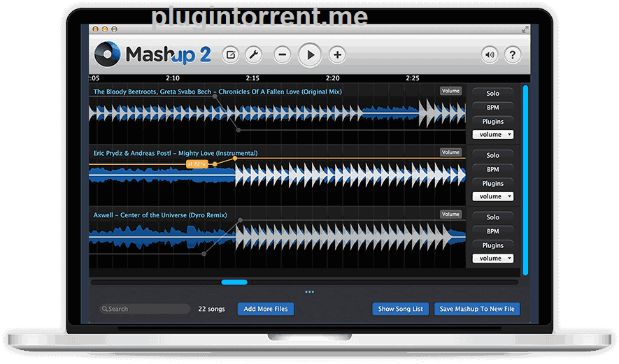Click the Volume tag on Axwell track
Screen dimensions: 619x364
[450, 214]
